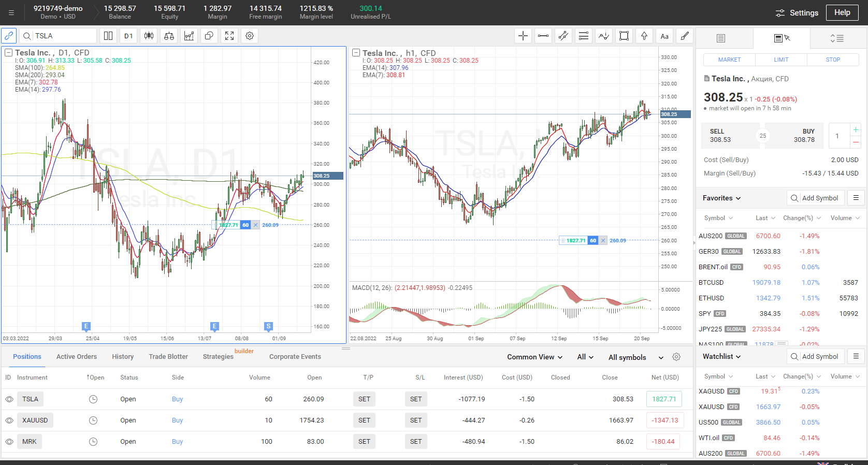
Task: Collapse the Tesla D1 chart header
Action: pos(8,53)
